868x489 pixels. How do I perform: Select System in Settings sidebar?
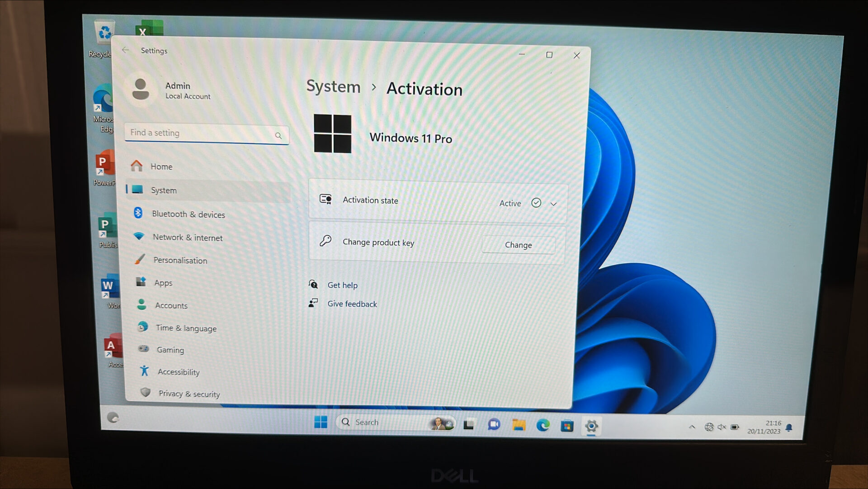[207, 190]
